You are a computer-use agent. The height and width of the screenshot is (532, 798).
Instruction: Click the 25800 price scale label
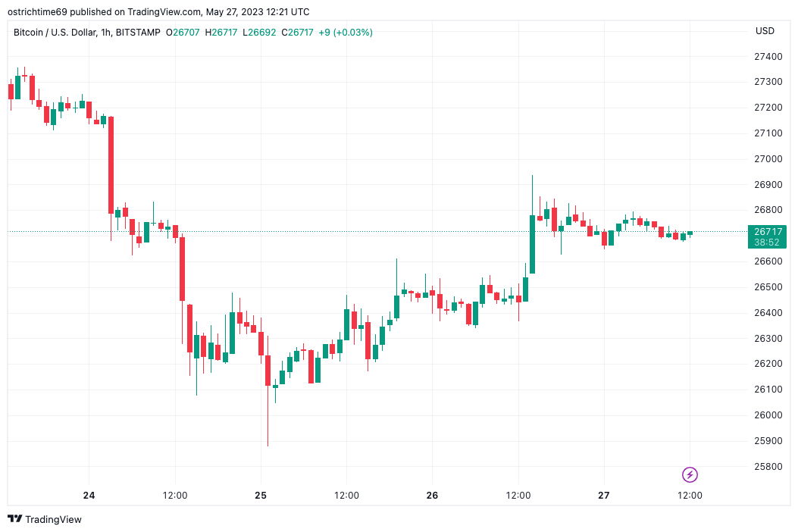click(768, 466)
